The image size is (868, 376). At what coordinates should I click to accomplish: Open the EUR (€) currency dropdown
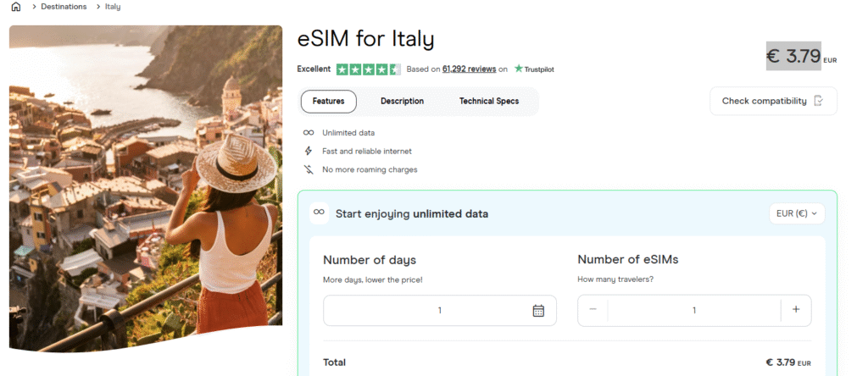click(x=797, y=213)
